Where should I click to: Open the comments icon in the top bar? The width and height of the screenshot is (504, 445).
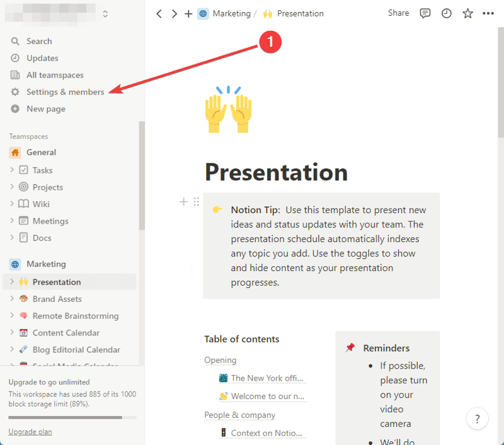425,13
